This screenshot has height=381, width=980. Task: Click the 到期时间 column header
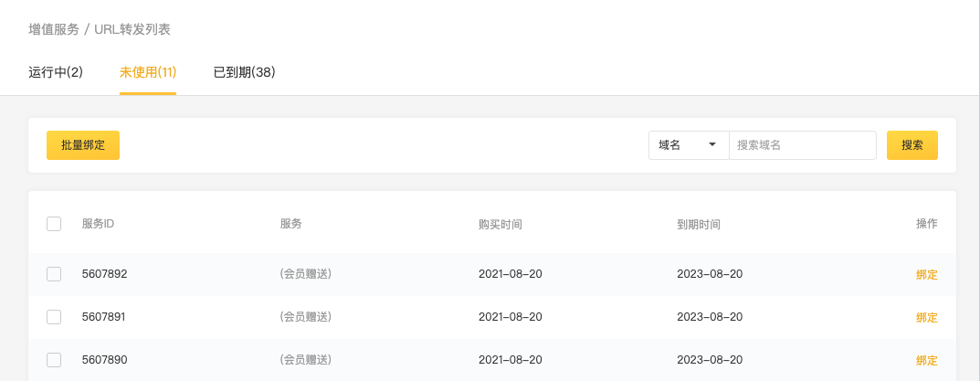698,224
